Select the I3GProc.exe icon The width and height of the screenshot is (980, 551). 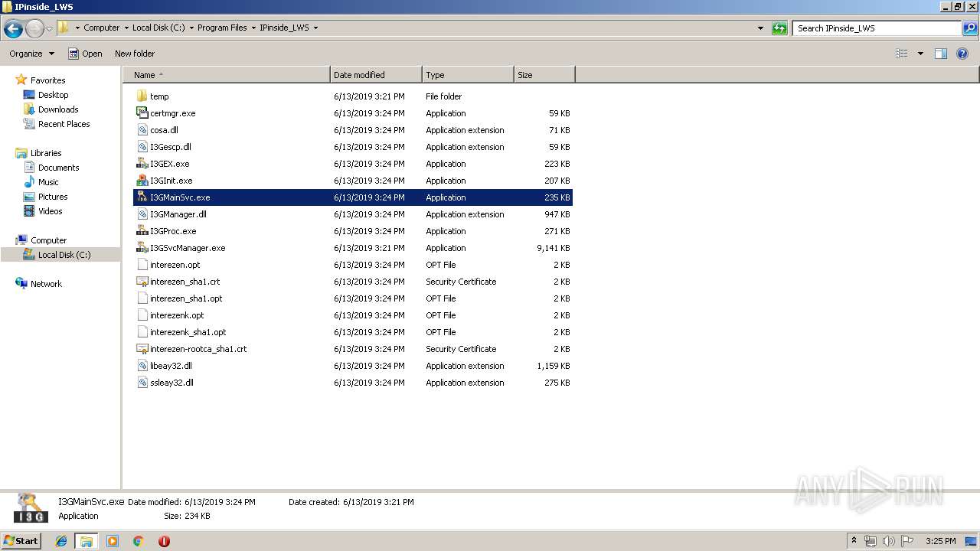click(x=142, y=231)
